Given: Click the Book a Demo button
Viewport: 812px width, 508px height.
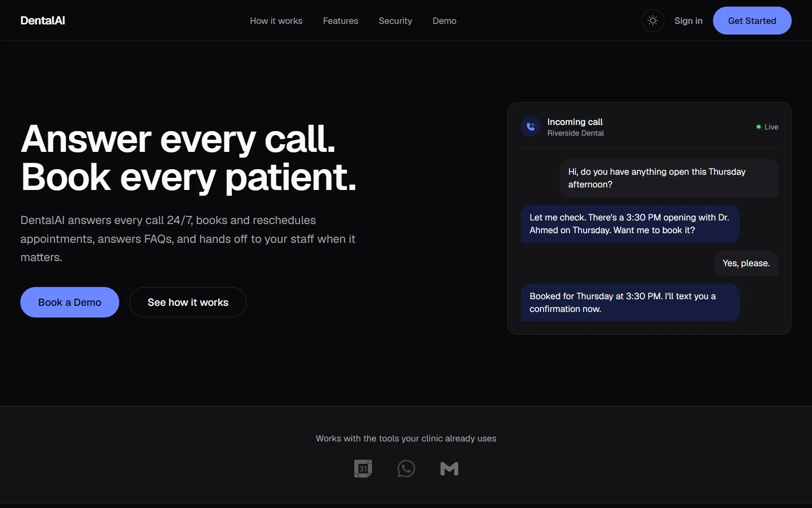Looking at the screenshot, I should 70,302.
